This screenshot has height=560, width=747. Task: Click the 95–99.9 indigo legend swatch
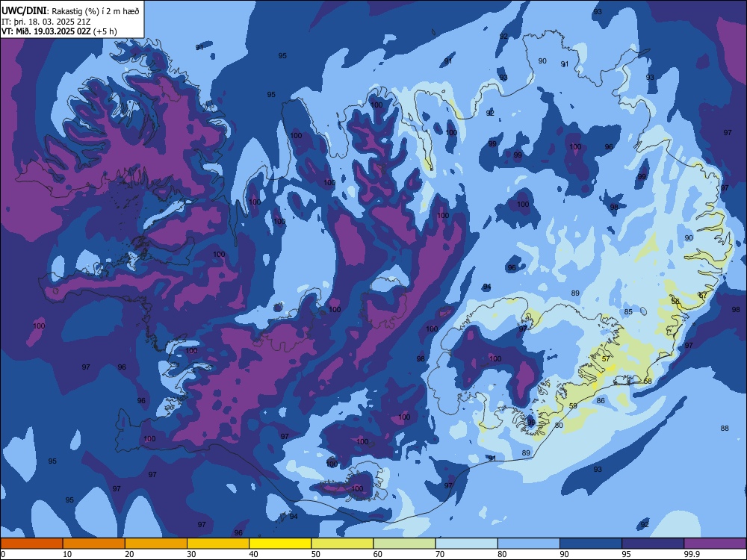point(653,544)
